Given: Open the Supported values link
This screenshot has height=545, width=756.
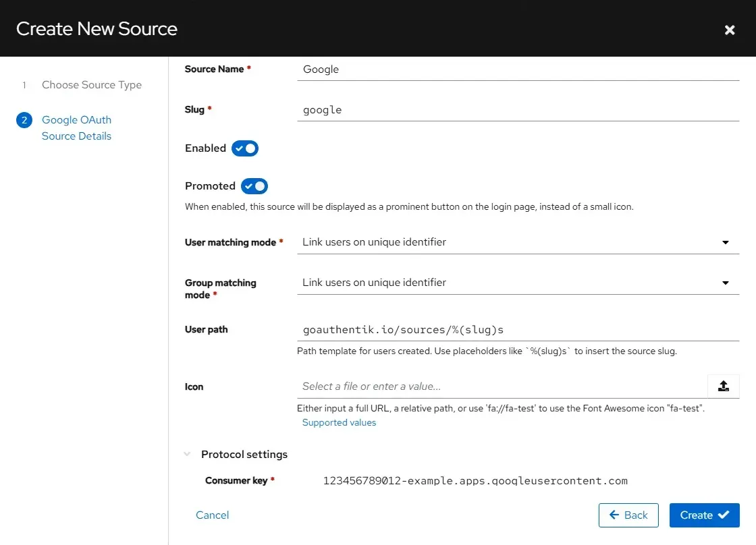Looking at the screenshot, I should point(339,423).
